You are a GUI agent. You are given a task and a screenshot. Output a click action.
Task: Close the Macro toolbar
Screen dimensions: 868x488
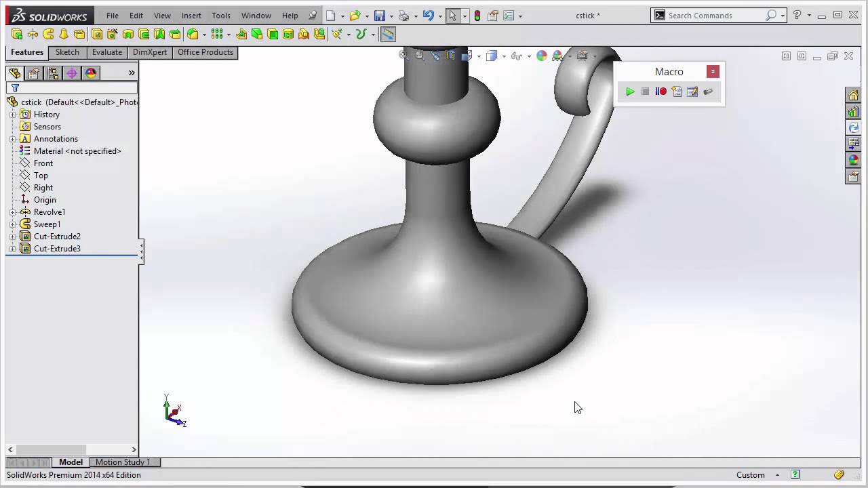[x=713, y=71]
